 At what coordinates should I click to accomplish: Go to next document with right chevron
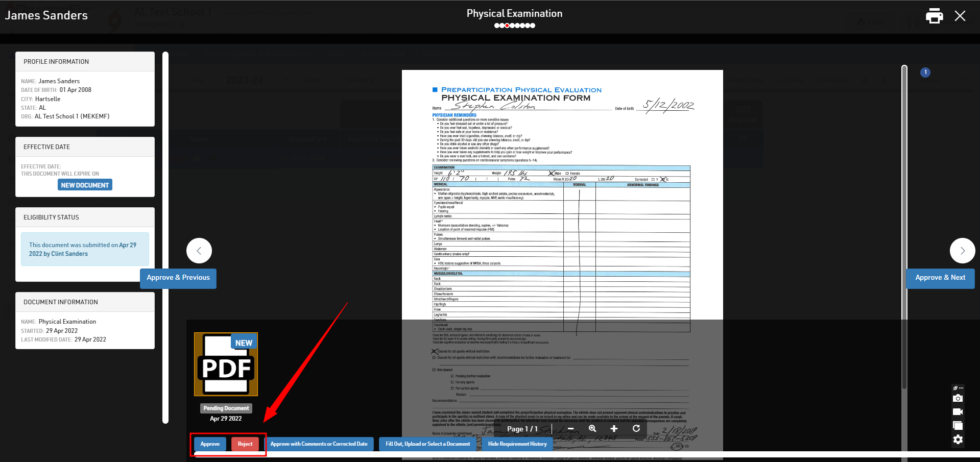962,251
